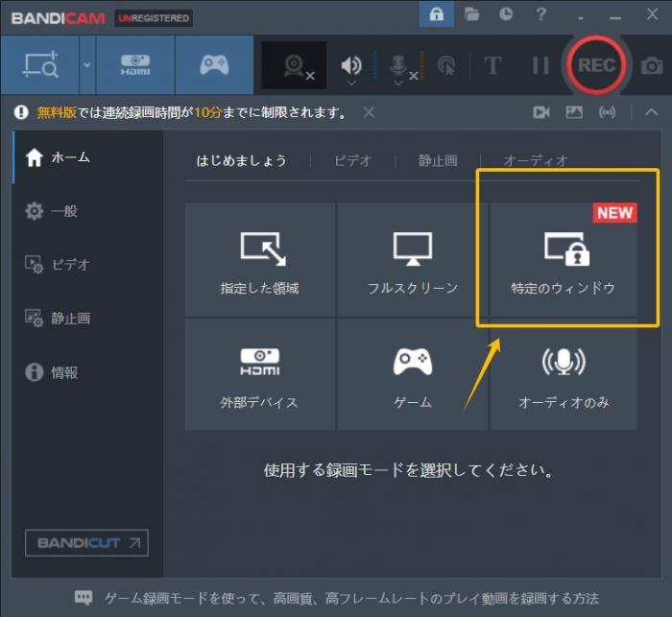Open the 静止画 sidebar item
This screenshot has height=617, width=672.
87,319
